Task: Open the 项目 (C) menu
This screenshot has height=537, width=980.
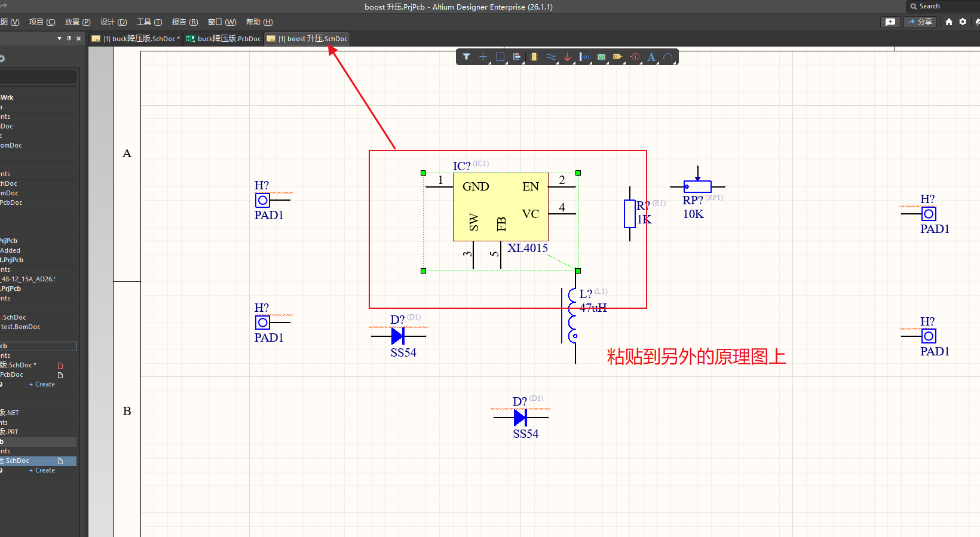Action: (x=42, y=22)
